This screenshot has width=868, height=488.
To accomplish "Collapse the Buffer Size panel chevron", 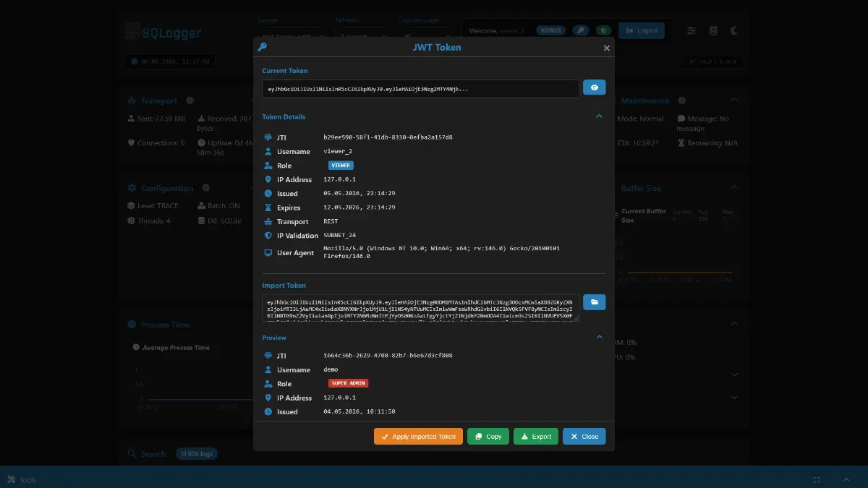I will pos(734,188).
